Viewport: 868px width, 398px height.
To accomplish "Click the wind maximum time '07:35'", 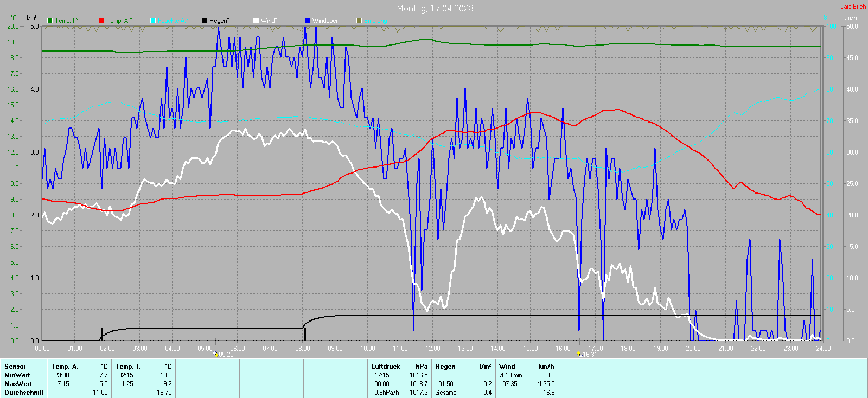I will (510, 384).
